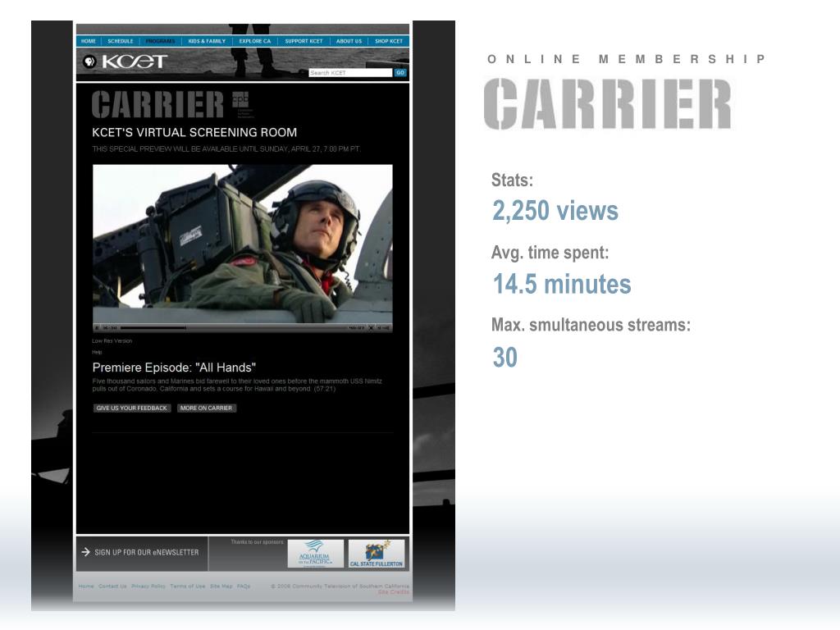Click the PBS head icon beside KCET

click(89, 62)
